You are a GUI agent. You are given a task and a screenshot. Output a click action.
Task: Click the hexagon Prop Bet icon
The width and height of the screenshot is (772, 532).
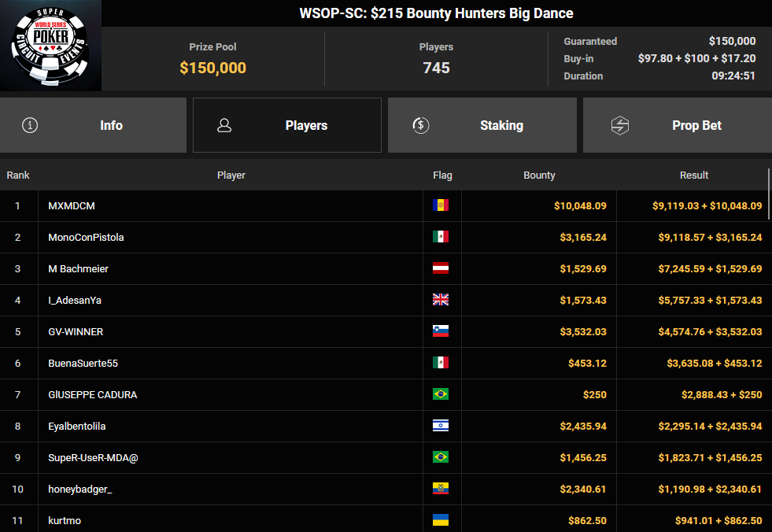click(x=620, y=125)
